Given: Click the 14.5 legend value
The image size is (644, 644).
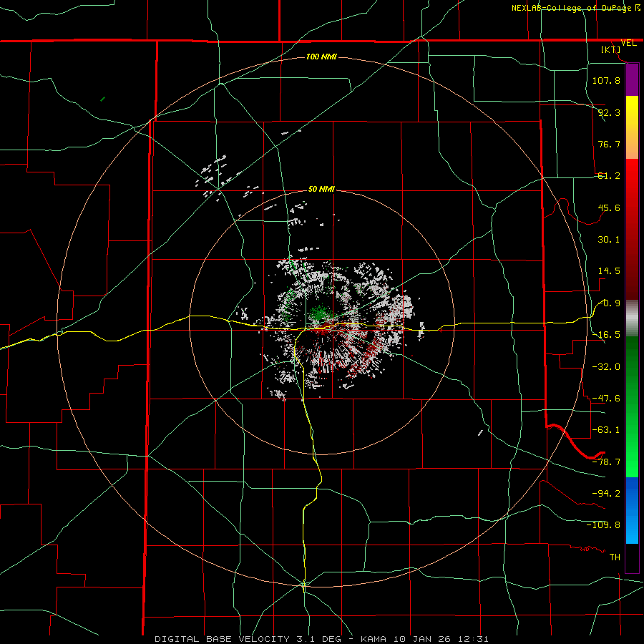Looking at the screenshot, I should [x=609, y=271].
